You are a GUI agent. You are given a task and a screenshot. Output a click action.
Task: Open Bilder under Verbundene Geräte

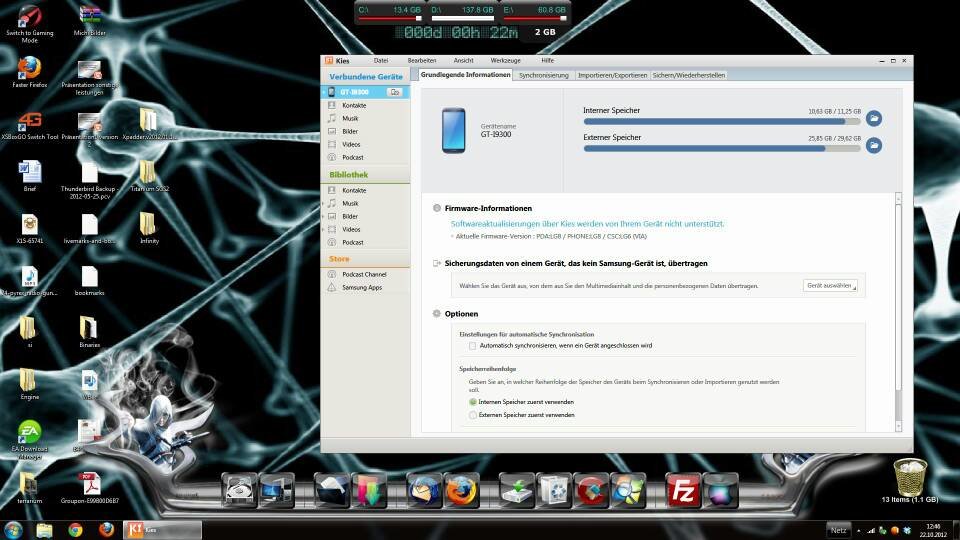coord(350,131)
